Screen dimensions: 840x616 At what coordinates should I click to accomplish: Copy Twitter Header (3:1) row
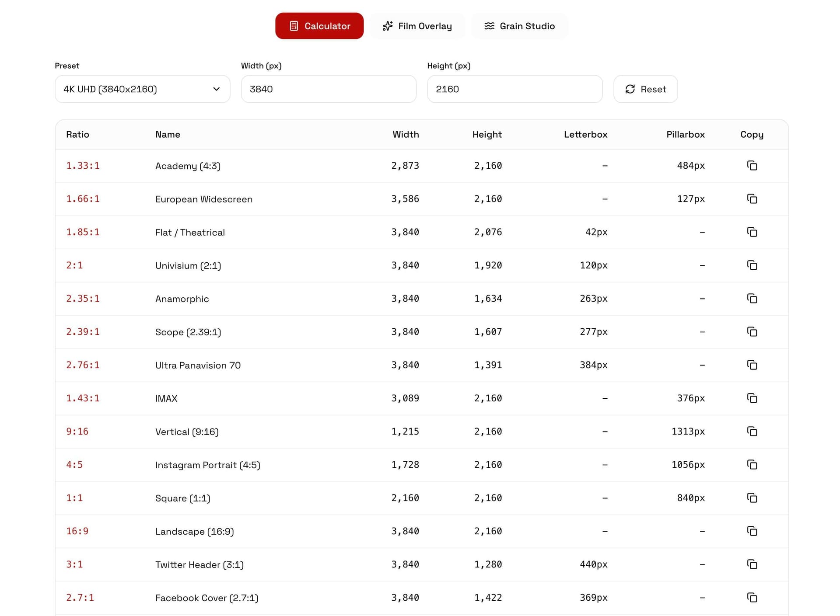pyautogui.click(x=752, y=564)
